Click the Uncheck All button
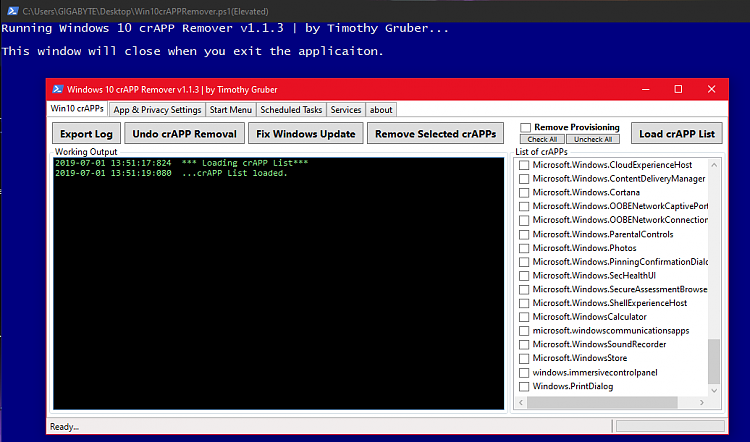Screen dimensions: 750x442 click(x=593, y=139)
